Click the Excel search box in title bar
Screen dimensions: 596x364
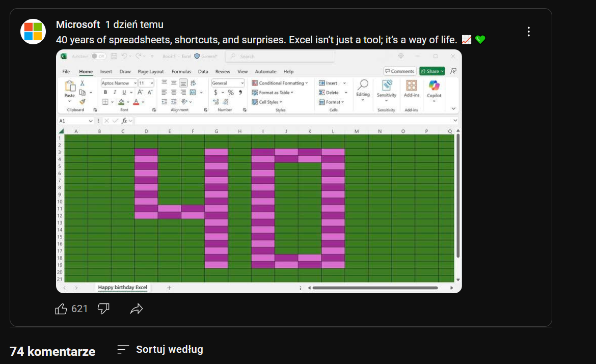coord(280,57)
